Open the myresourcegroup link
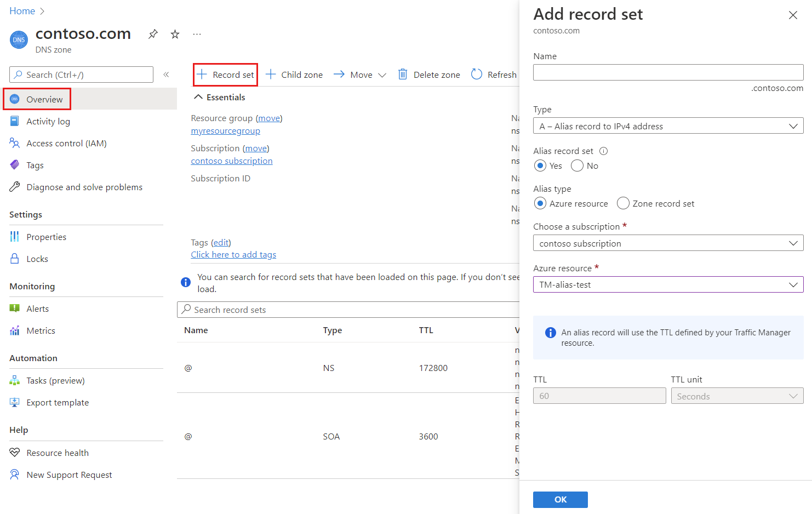The width and height of the screenshot is (812, 514). click(225, 131)
